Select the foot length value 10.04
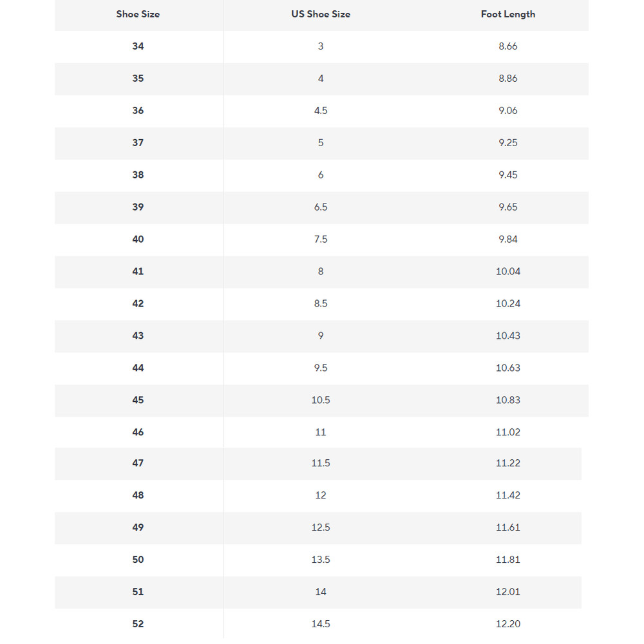This screenshot has width=644, height=644. (x=508, y=272)
